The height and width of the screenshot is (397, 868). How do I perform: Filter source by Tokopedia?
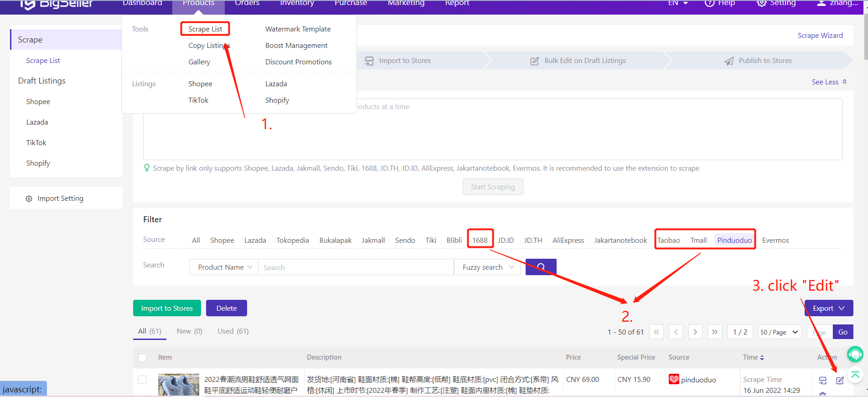pyautogui.click(x=293, y=240)
